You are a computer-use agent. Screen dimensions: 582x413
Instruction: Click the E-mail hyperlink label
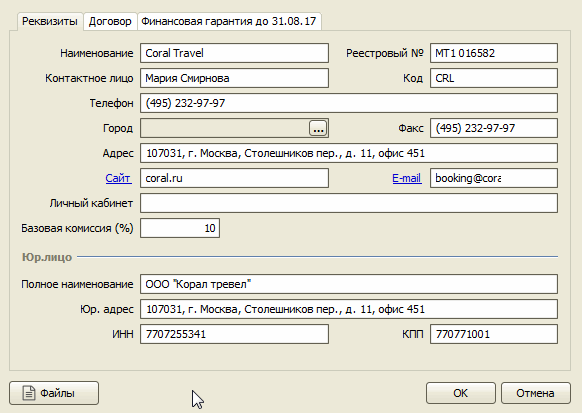point(406,178)
